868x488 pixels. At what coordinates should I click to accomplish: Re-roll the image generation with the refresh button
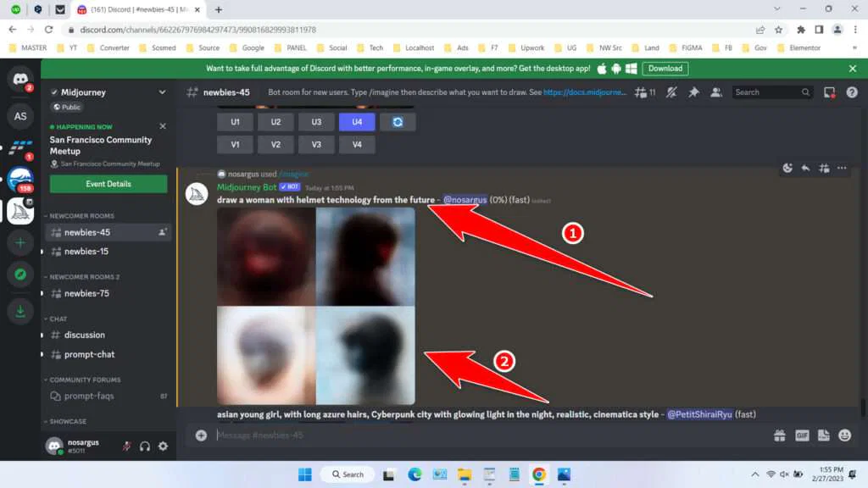[397, 121]
